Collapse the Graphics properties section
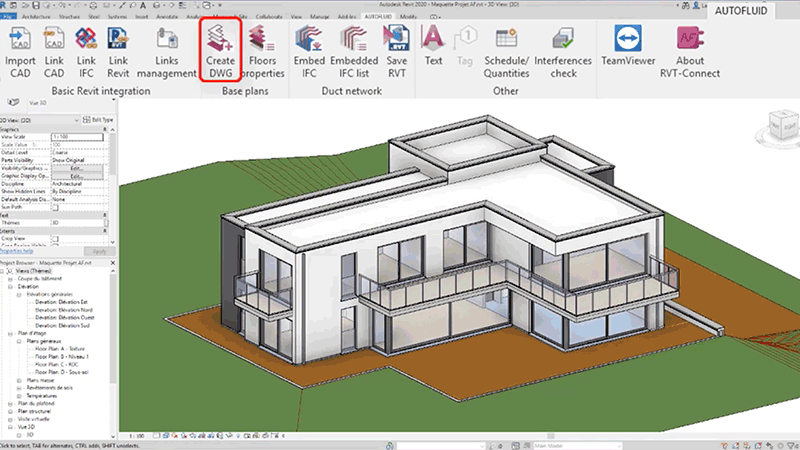 pyautogui.click(x=105, y=130)
